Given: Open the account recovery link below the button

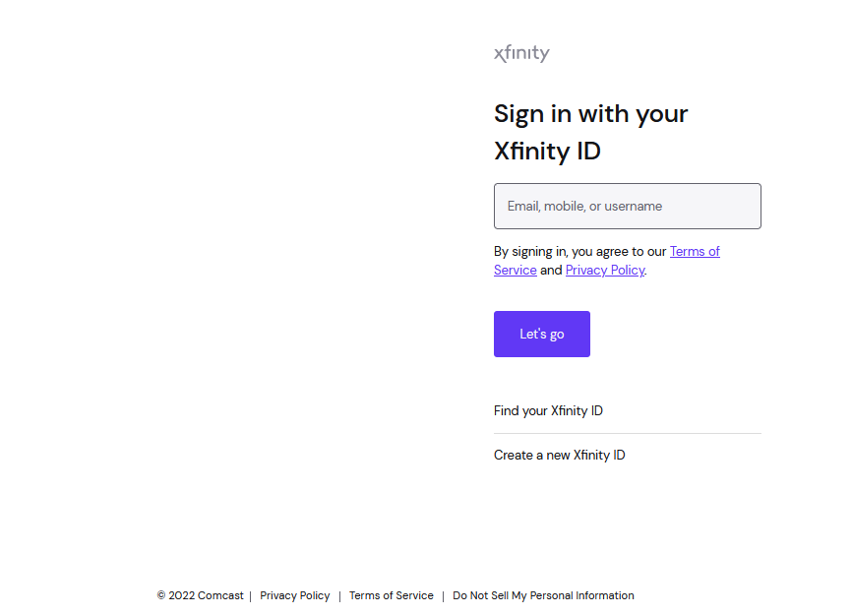Looking at the screenshot, I should 548,410.
